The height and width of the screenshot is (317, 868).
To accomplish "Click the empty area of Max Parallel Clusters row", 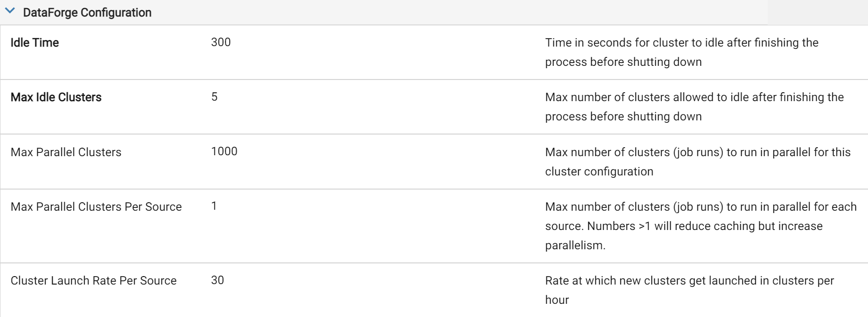I will click(x=391, y=162).
